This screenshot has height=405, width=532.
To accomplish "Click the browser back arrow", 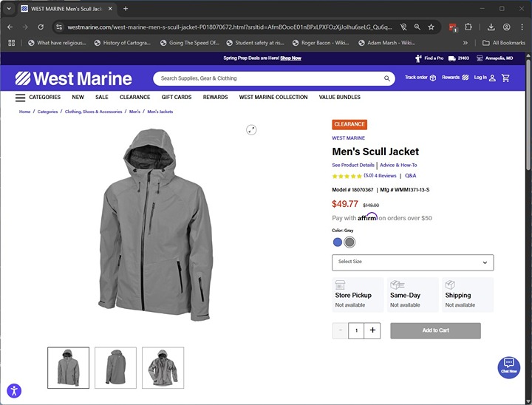I will 10,27.
